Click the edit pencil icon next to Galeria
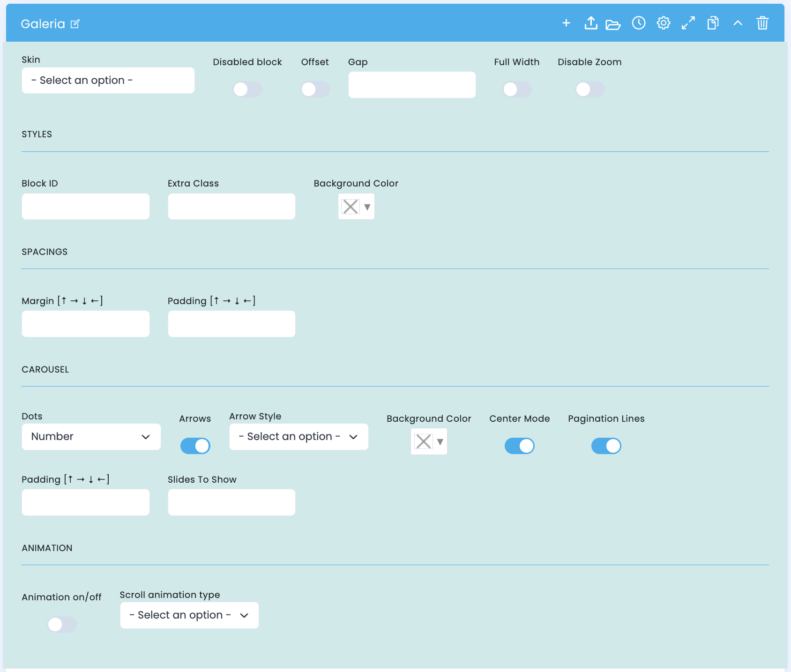 (75, 24)
